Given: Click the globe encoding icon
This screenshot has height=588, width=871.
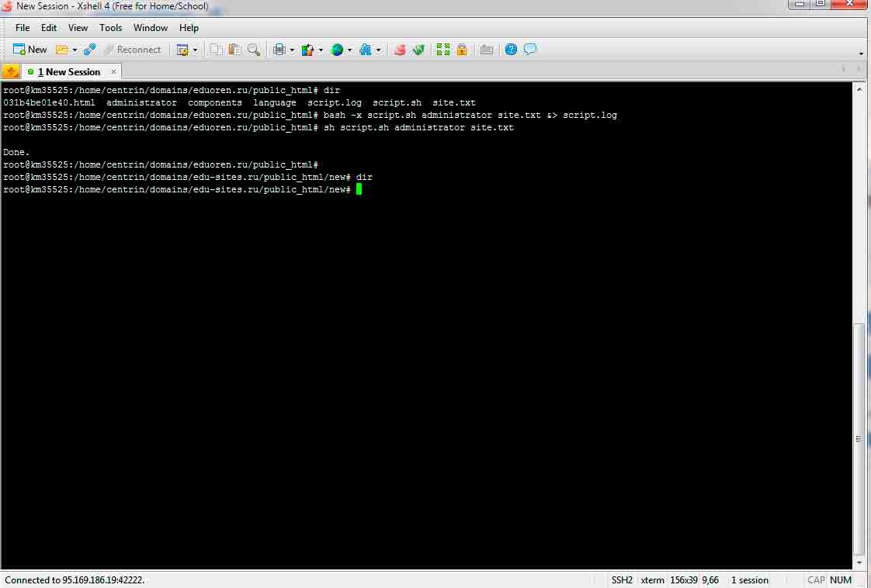Looking at the screenshot, I should (337, 50).
